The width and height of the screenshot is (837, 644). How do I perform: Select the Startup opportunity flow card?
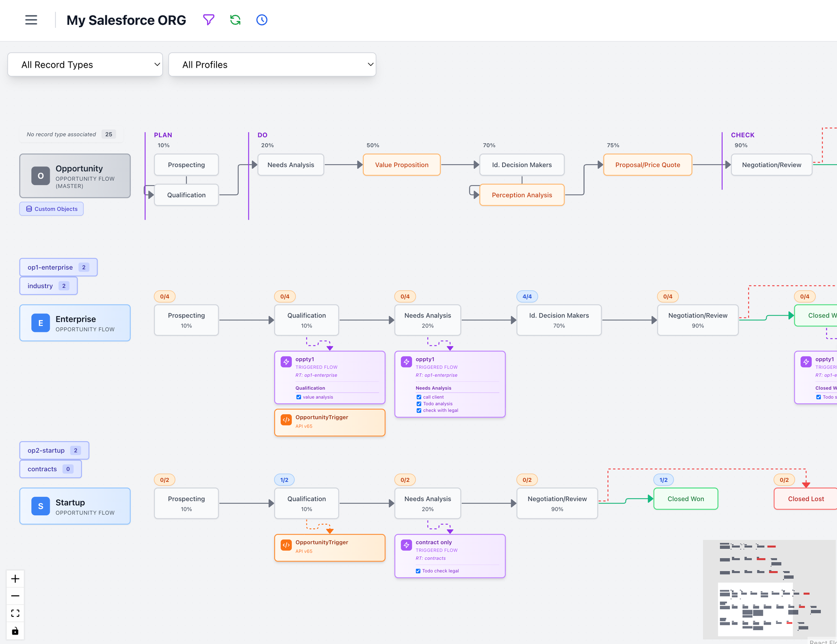coord(75,506)
